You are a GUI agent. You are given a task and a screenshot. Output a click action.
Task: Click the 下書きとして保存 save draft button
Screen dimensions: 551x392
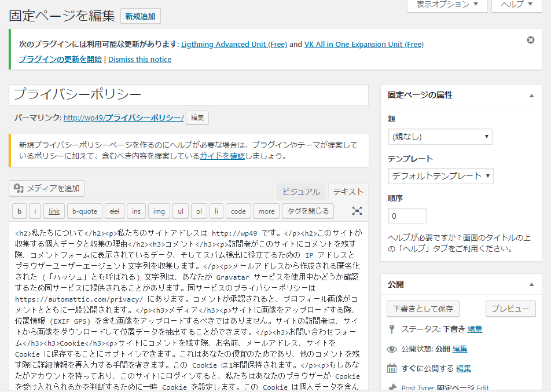[x=423, y=309]
